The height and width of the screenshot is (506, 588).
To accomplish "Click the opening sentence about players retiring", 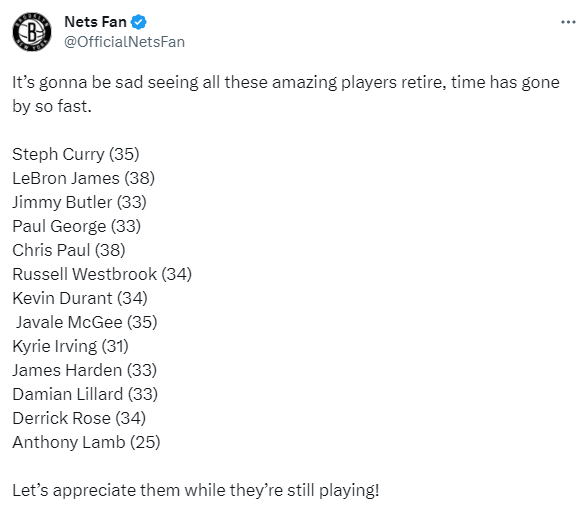I will tap(286, 94).
